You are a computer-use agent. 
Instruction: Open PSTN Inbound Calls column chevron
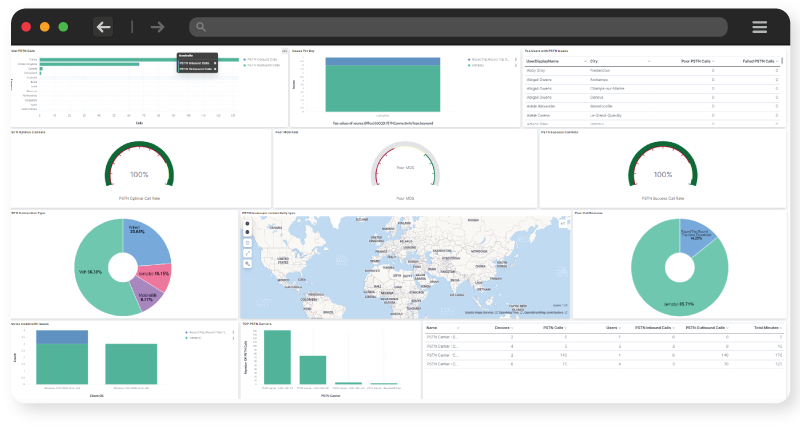(673, 328)
